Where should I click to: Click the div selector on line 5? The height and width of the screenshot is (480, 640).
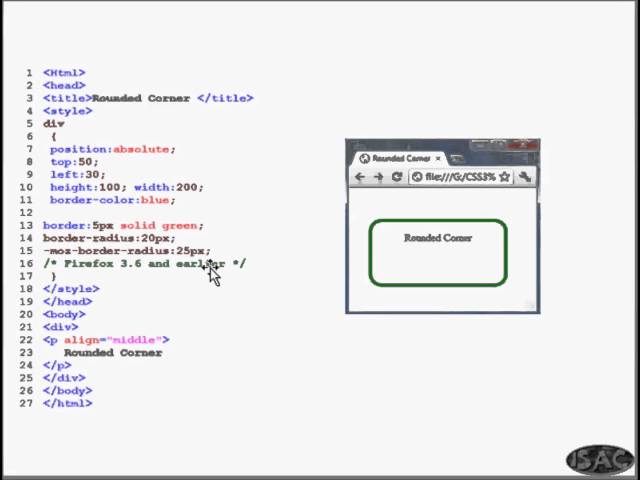[53, 124]
